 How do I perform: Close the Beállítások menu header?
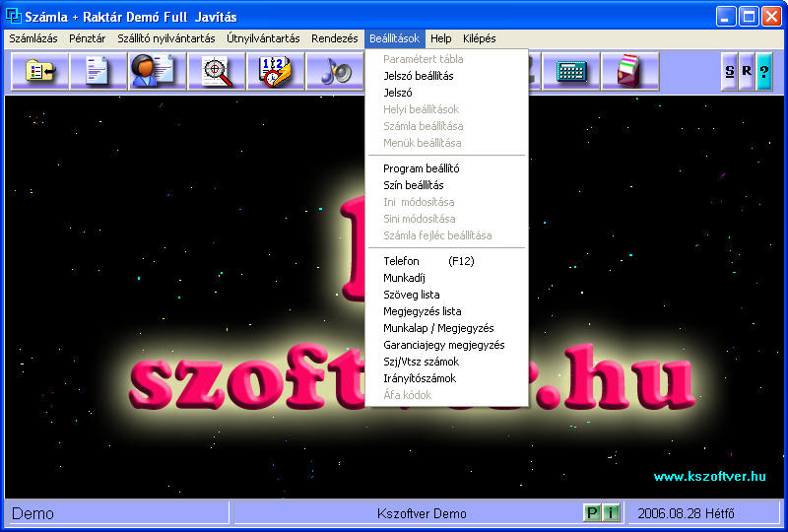pyautogui.click(x=395, y=38)
